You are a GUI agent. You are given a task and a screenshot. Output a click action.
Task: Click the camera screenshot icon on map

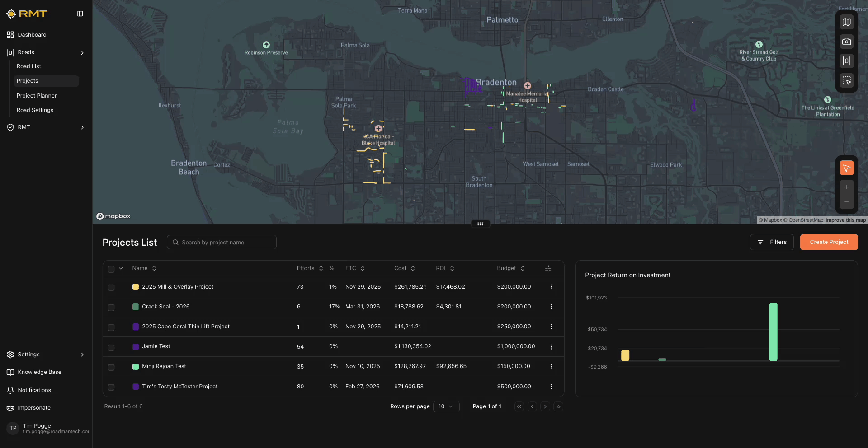[846, 42]
